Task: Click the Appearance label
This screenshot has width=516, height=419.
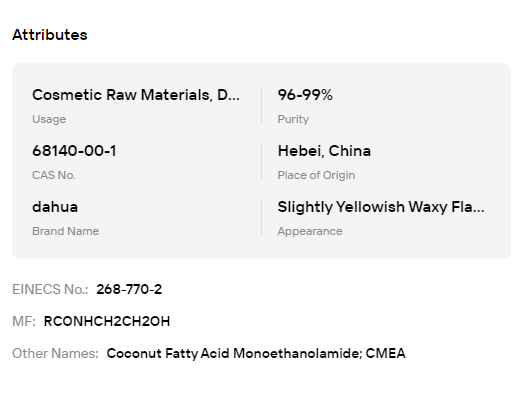Action: (x=310, y=231)
